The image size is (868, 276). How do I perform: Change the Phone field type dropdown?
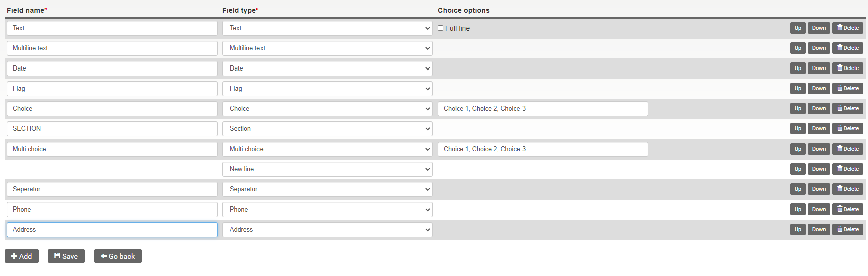327,210
